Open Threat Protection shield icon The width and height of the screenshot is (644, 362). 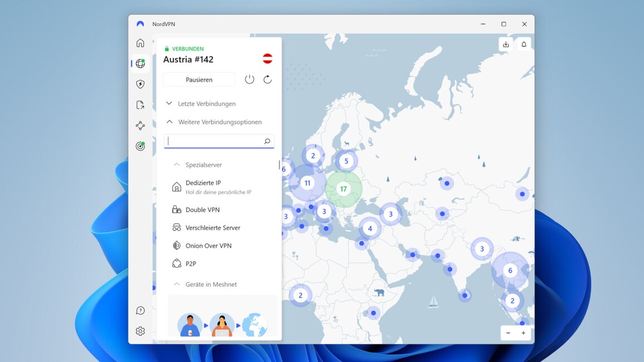tap(140, 84)
